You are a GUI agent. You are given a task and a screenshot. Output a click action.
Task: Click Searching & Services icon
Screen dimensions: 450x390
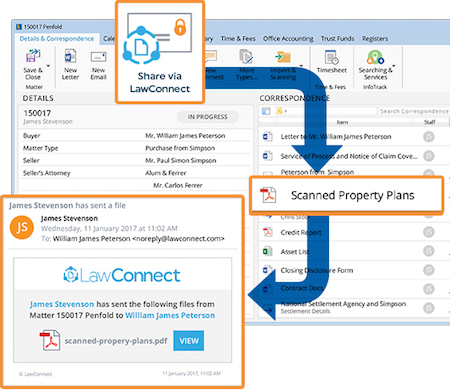tap(375, 57)
